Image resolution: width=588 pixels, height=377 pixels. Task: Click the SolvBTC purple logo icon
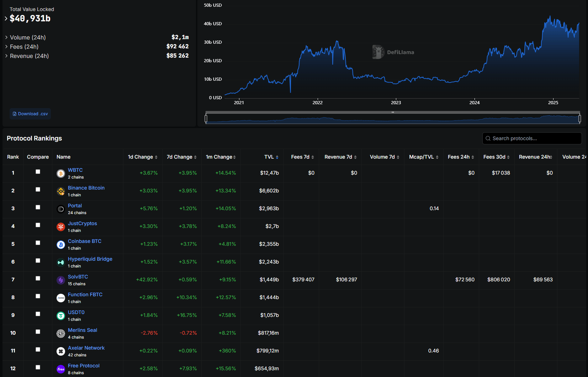tap(61, 280)
